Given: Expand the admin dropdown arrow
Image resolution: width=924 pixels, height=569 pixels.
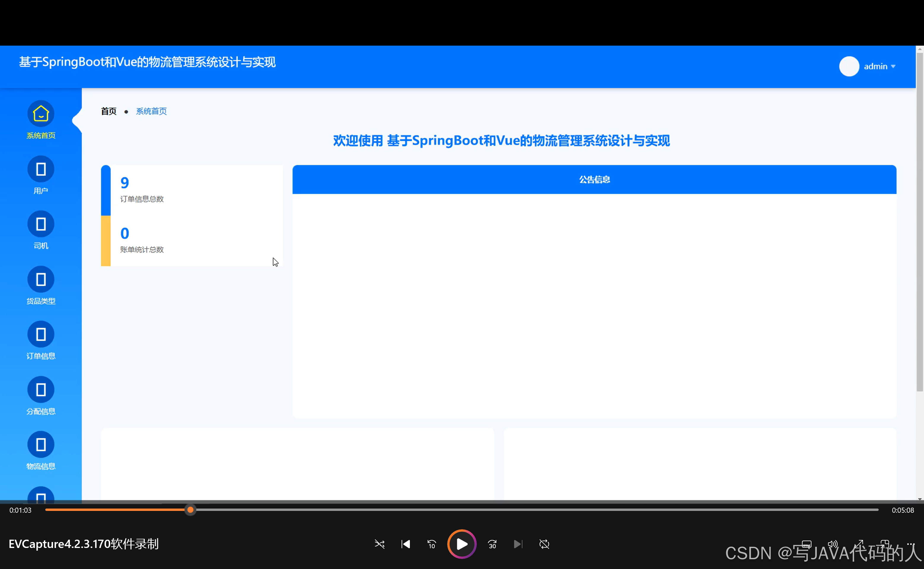Looking at the screenshot, I should click(893, 67).
